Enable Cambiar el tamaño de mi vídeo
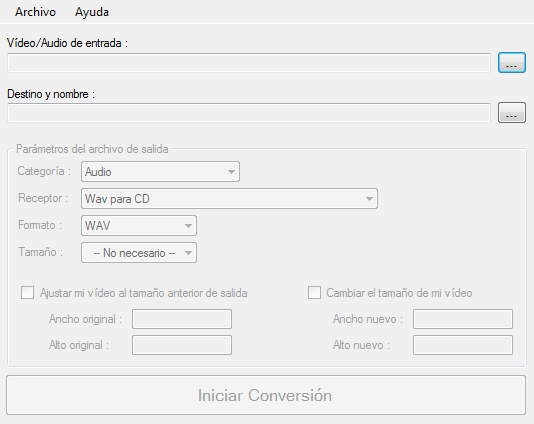 tap(314, 293)
